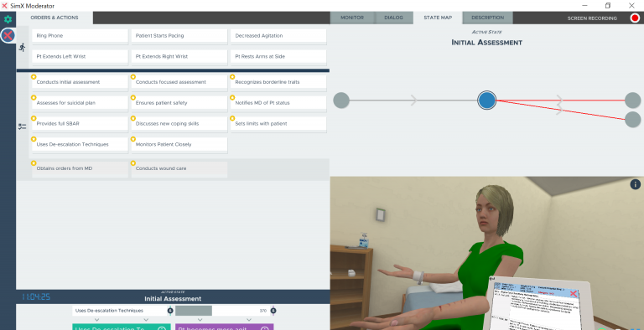
Task: Click the blue Initial Assessment state node
Action: [486, 101]
